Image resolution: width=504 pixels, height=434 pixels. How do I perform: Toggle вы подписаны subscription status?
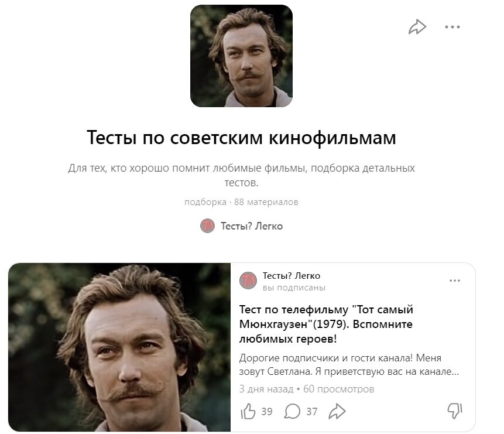point(294,288)
